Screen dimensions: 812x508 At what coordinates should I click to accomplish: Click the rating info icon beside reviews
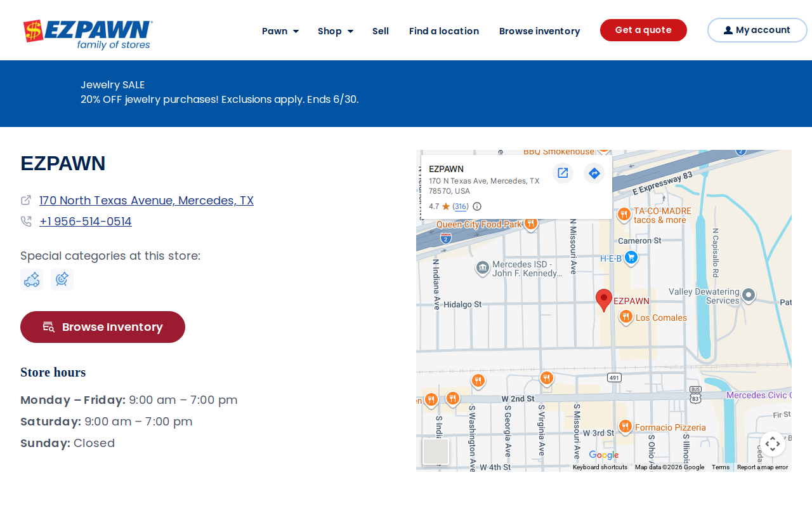(x=477, y=206)
